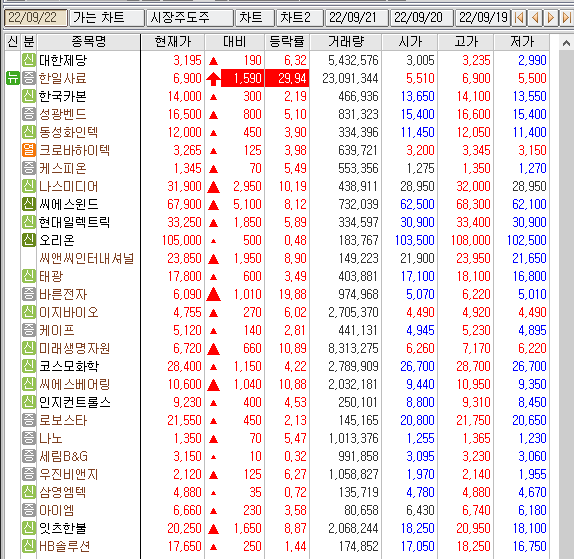Select stock name HB솔루션
574x559 pixels.
click(64, 546)
